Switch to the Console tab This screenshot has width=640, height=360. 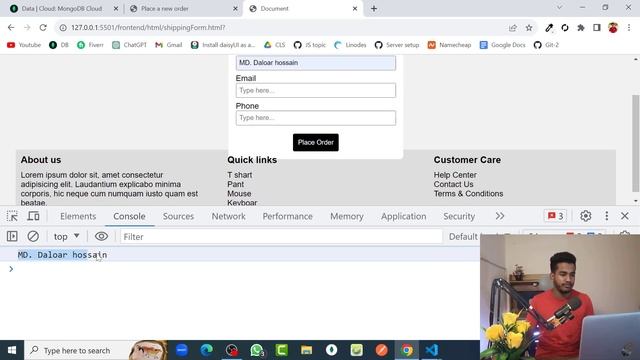coord(129,216)
